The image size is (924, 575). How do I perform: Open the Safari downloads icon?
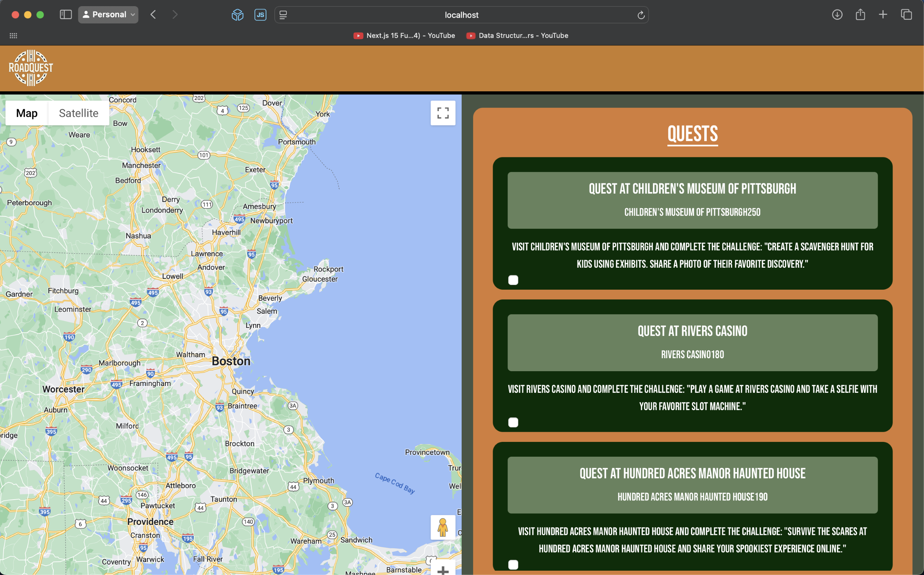tap(837, 15)
